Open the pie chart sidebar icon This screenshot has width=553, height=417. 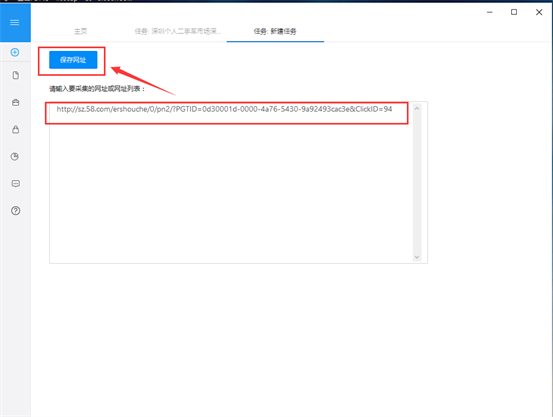[x=15, y=156]
